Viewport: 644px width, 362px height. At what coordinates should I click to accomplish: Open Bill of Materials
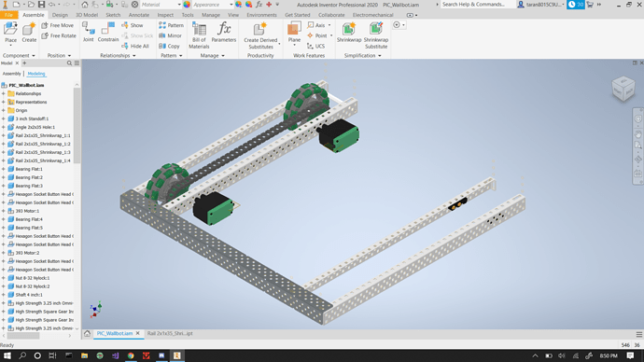[x=199, y=35]
